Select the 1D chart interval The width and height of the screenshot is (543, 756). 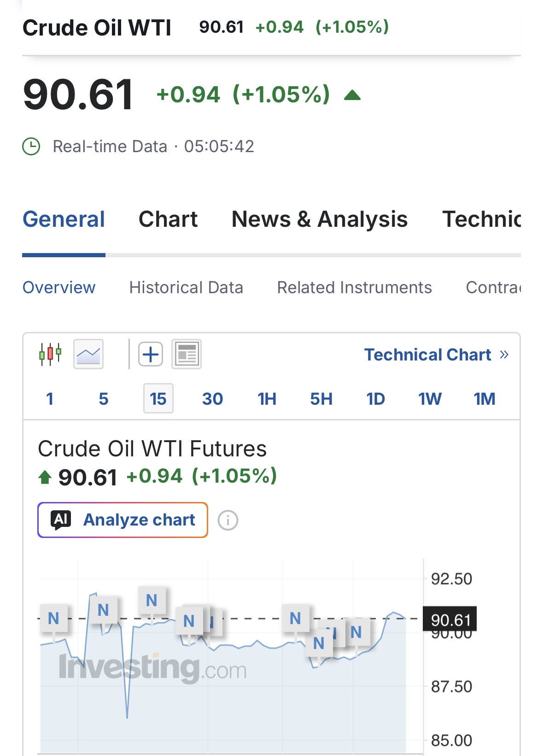(x=375, y=399)
